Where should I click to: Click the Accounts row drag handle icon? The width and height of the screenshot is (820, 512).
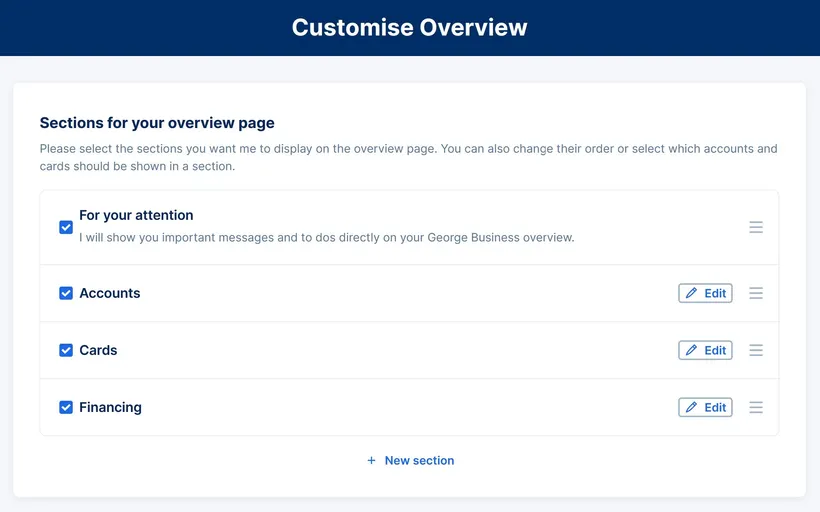tap(756, 293)
